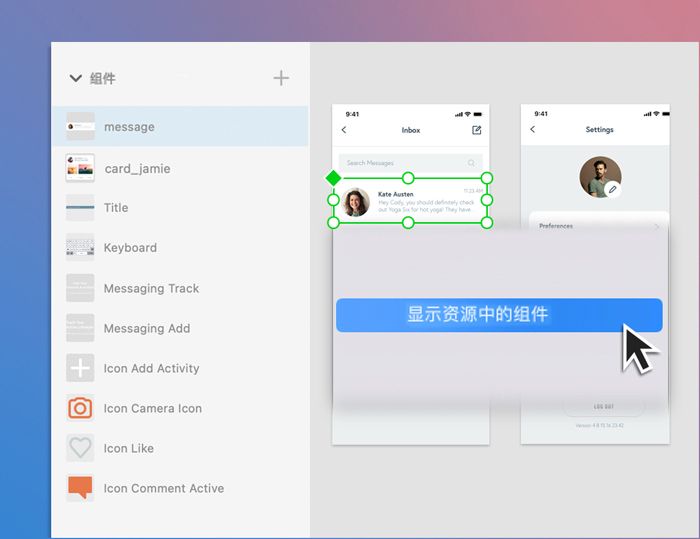Click the green diamond selection handle
Viewport: 700px width, 539px height.
click(333, 178)
